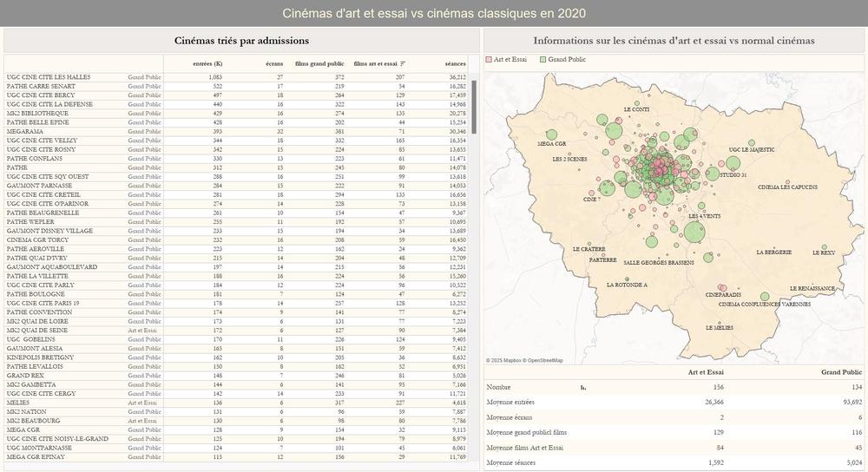Click the Moyenne entrées summary row
The height and width of the screenshot is (472, 868).
674,403
